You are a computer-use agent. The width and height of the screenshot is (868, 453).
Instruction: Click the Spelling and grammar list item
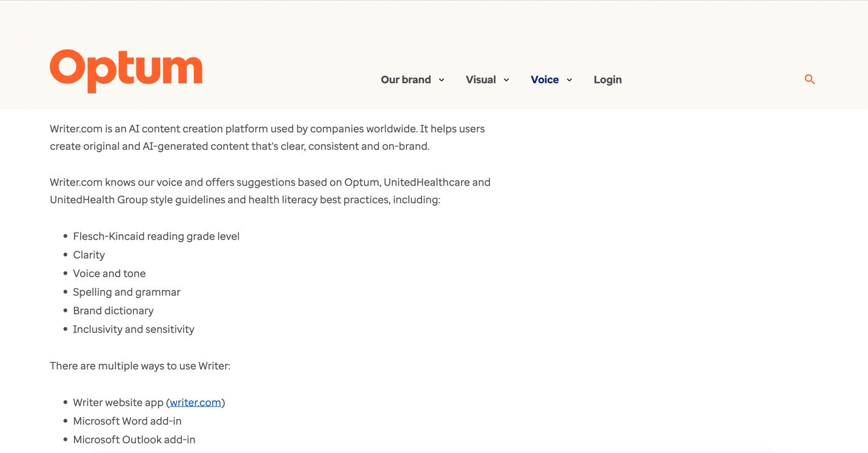tap(126, 292)
